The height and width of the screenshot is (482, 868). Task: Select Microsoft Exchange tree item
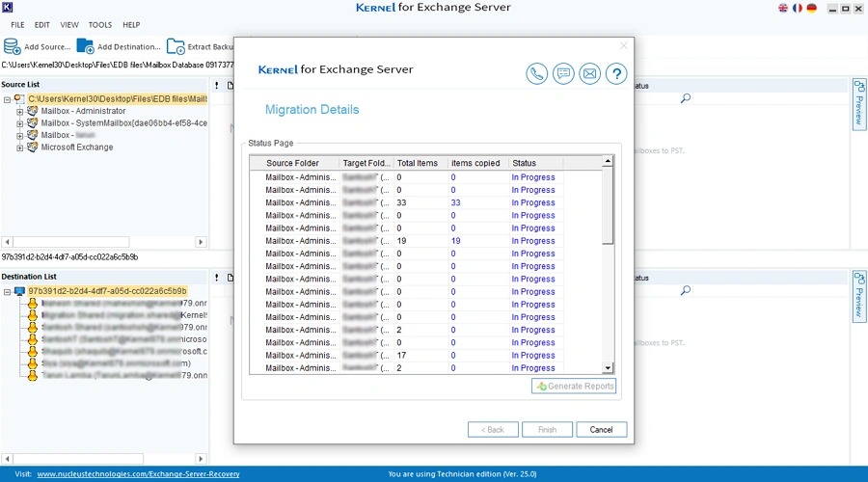click(77, 147)
